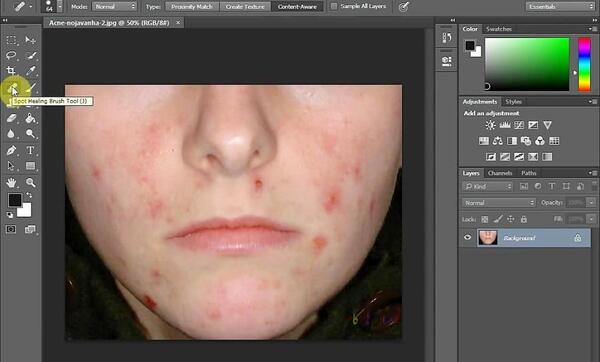Toggle lock image pixels
600x362 pixels.
tap(497, 219)
